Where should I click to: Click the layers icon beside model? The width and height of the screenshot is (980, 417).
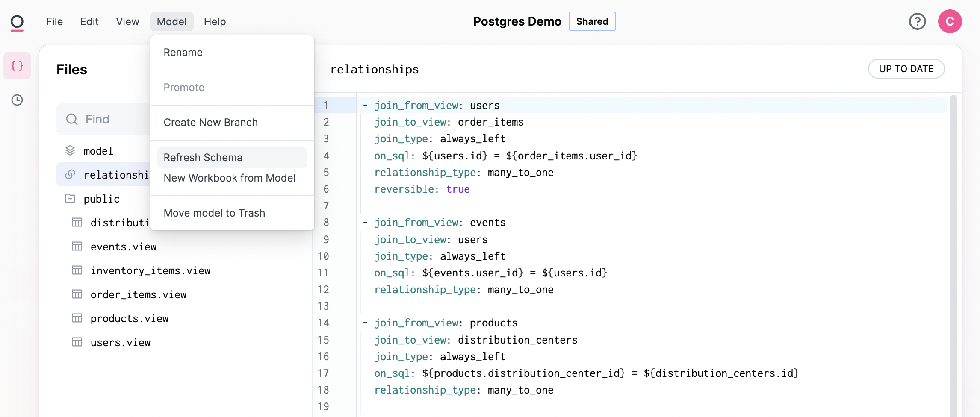pos(70,151)
